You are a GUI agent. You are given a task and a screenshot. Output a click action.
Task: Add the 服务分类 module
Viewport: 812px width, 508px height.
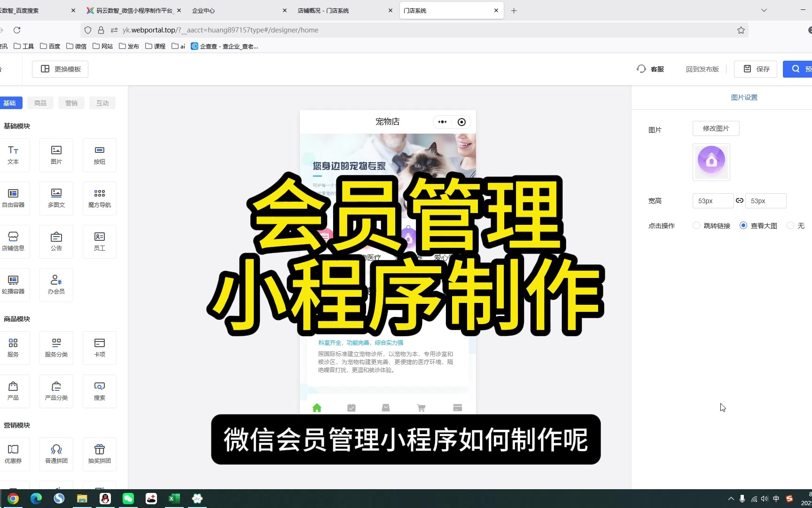(56, 348)
